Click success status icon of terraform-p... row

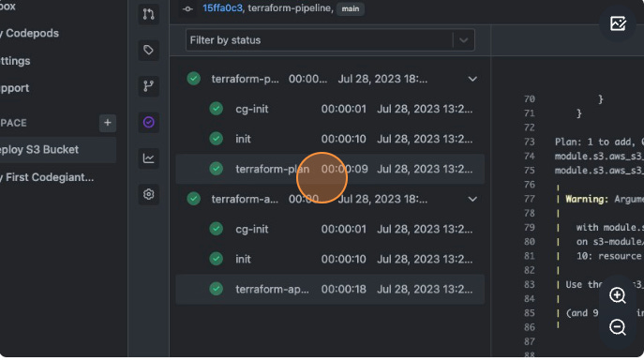[x=193, y=79]
